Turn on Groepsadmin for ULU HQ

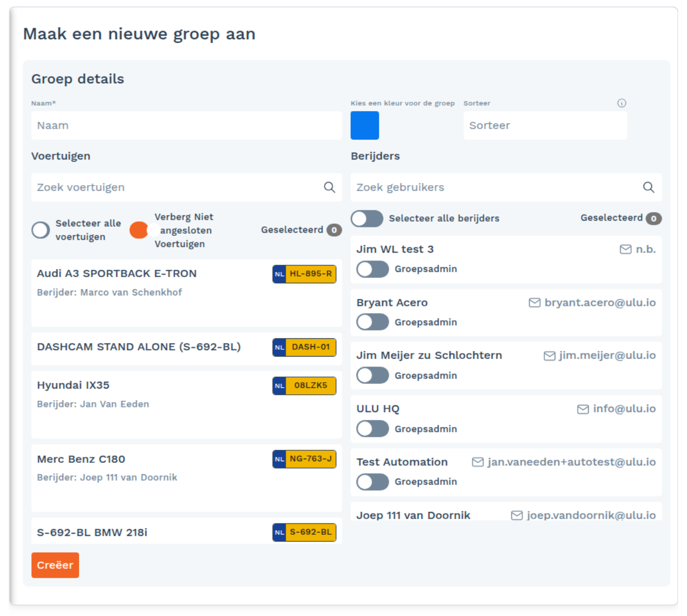[373, 429]
